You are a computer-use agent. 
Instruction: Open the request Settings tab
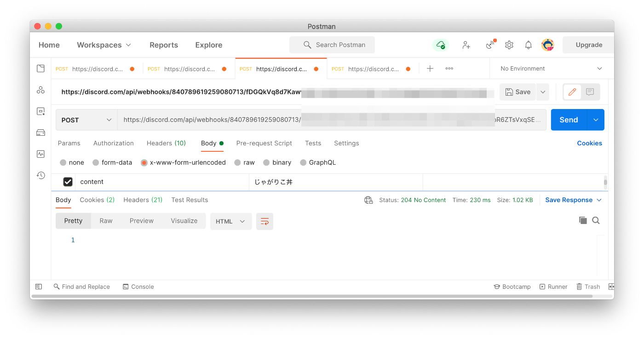click(x=346, y=143)
